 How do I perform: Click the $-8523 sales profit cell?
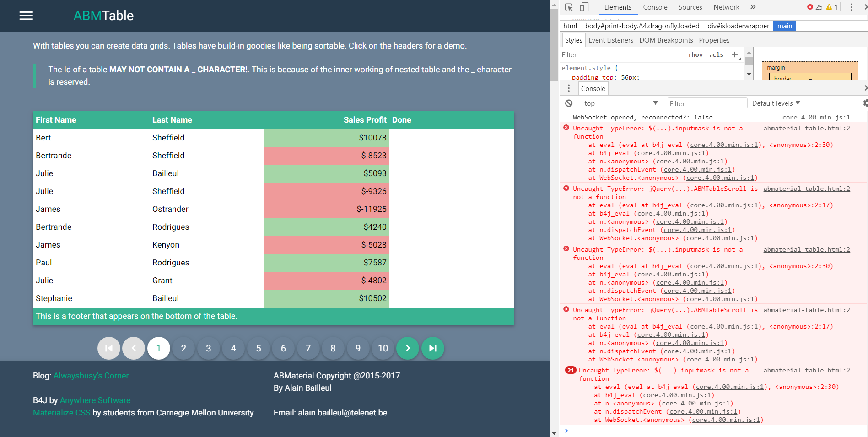[327, 156]
